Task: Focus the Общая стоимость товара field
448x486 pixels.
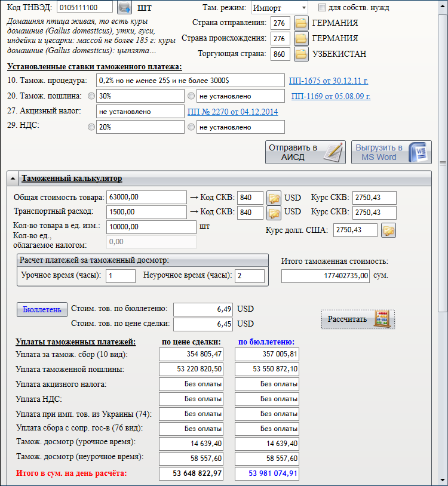Action: point(146,197)
